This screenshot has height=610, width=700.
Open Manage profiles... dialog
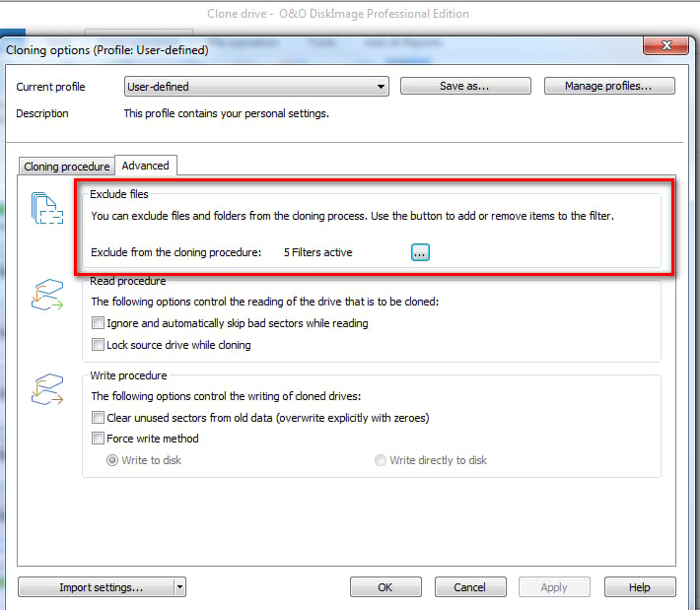tap(609, 86)
